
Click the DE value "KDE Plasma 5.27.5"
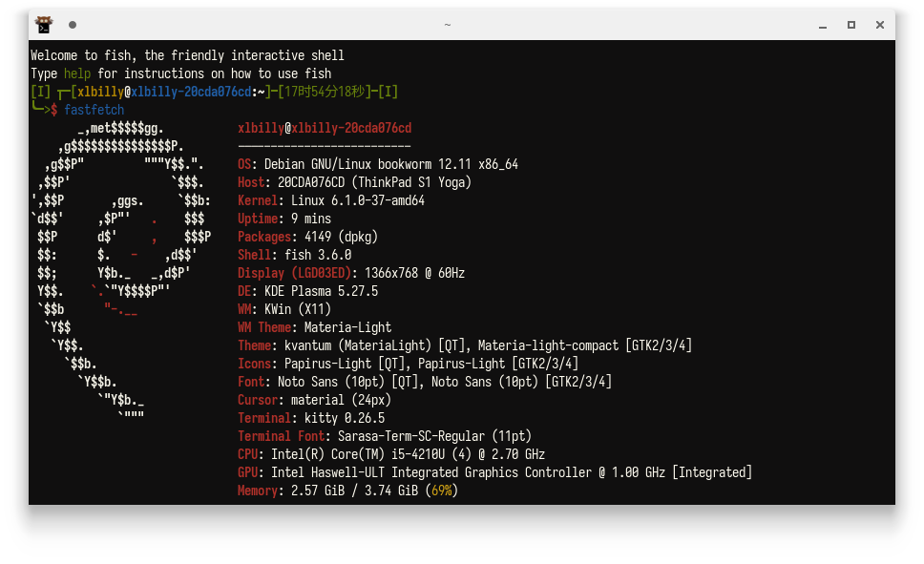[321, 292]
